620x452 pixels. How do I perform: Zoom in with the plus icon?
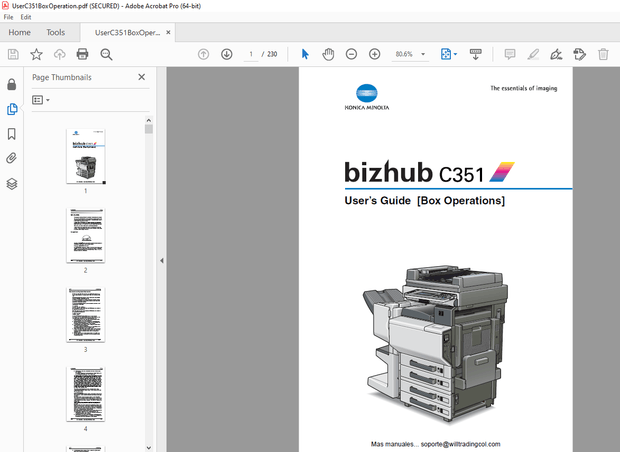coord(374,54)
